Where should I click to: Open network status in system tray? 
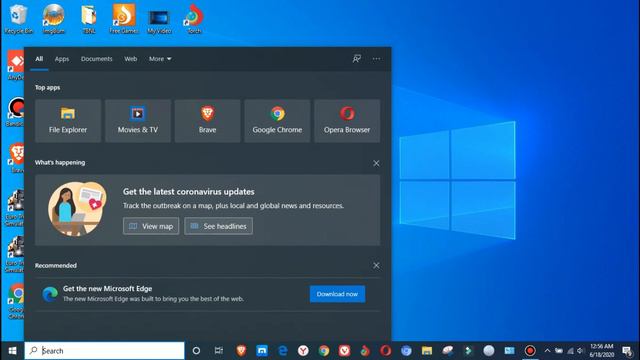click(x=570, y=351)
